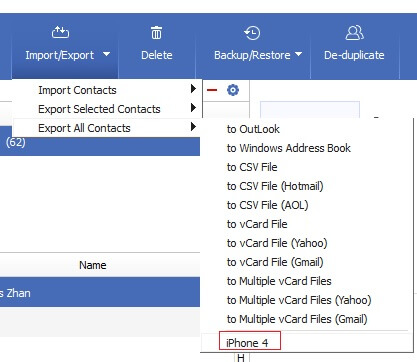Image resolution: width=417 pixels, height=362 pixels.
Task: Click the De-duplicate people icon
Action: [354, 33]
